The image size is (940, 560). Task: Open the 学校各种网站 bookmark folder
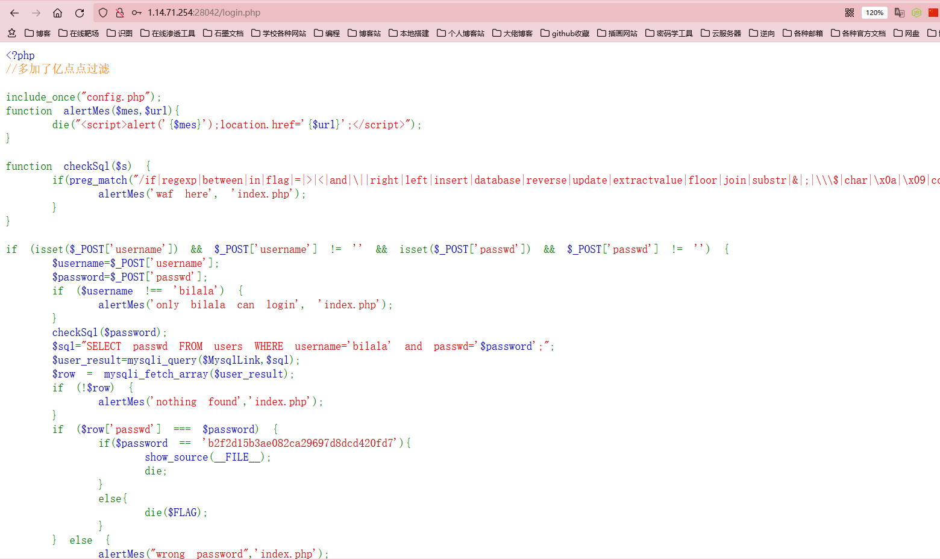click(278, 33)
